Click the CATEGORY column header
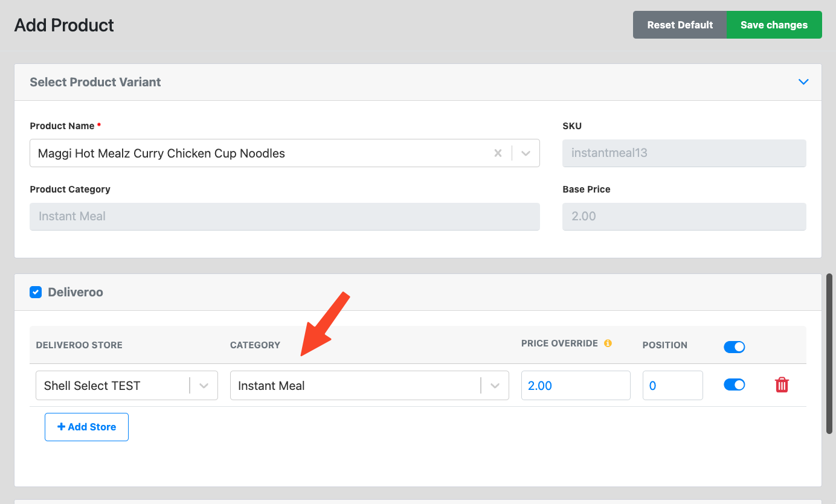Image resolution: width=836 pixels, height=504 pixels. click(255, 345)
